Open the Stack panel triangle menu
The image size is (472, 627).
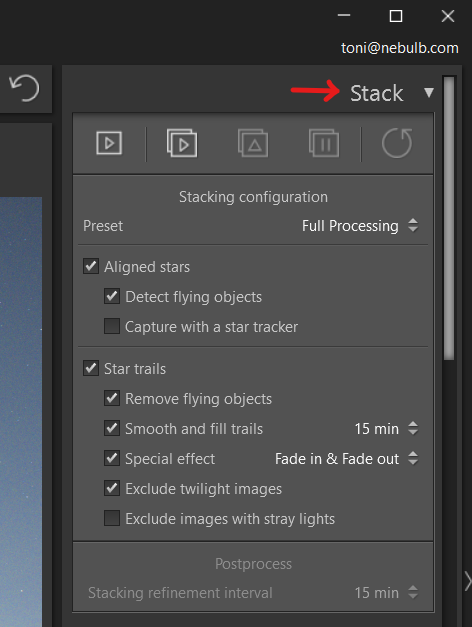click(429, 93)
